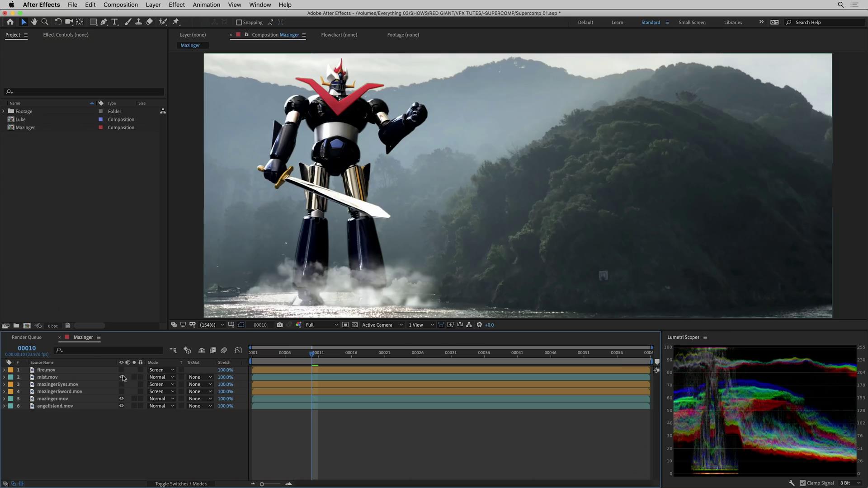Click the 8 bpc color depth button
The height and width of the screenshot is (488, 868).
point(53,326)
